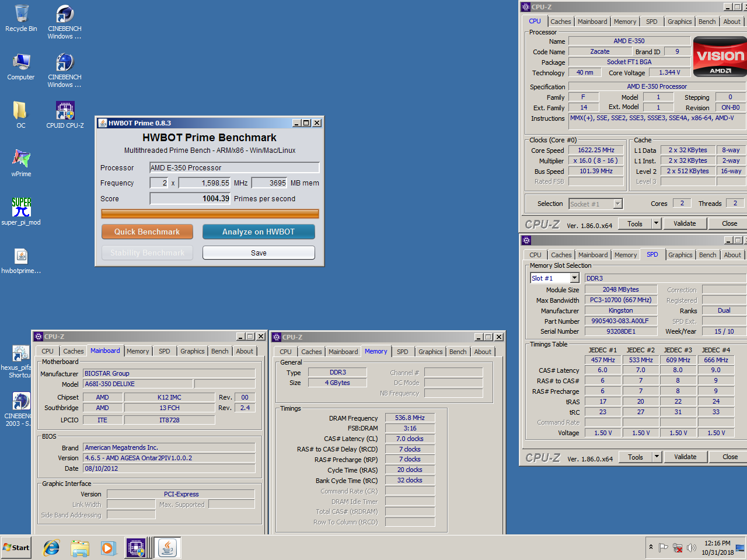The image size is (747, 560).
Task: Click Validate in the top CPU-Z window
Action: point(685,223)
